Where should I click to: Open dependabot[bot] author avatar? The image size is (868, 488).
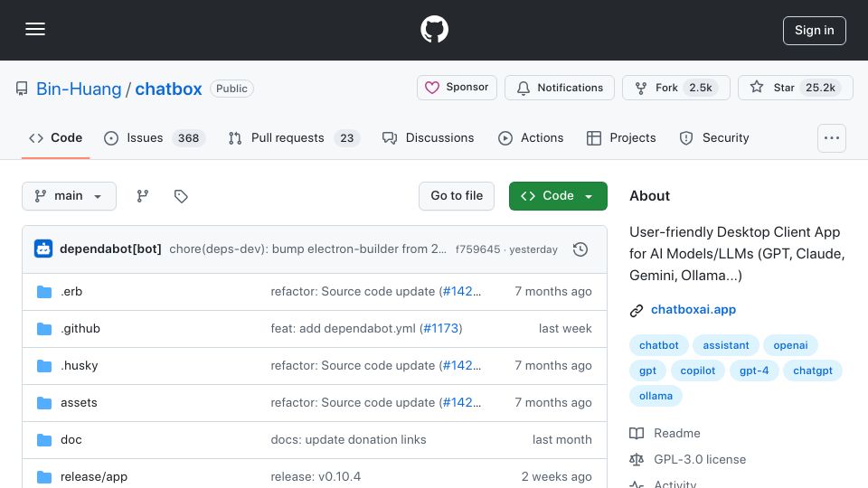click(43, 249)
